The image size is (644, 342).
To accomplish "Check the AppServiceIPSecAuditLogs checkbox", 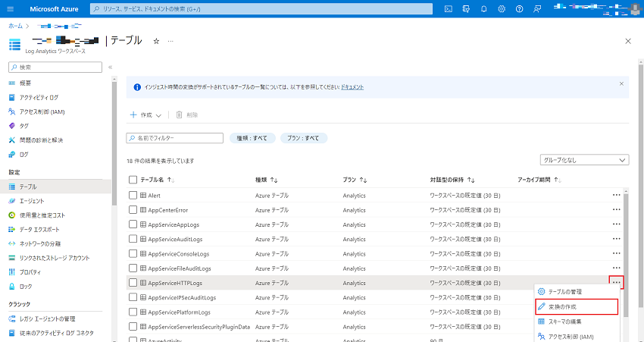I will click(x=133, y=297).
